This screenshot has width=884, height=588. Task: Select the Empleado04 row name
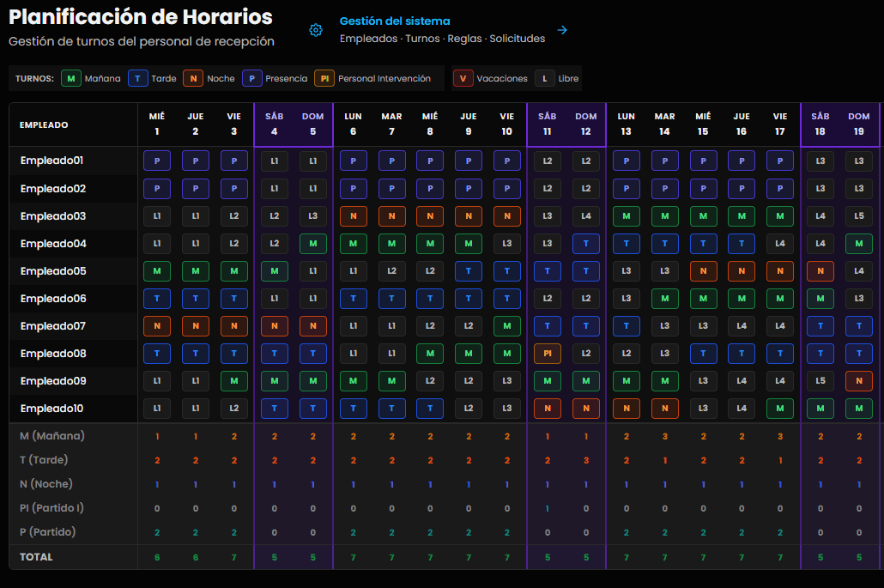pyautogui.click(x=53, y=244)
